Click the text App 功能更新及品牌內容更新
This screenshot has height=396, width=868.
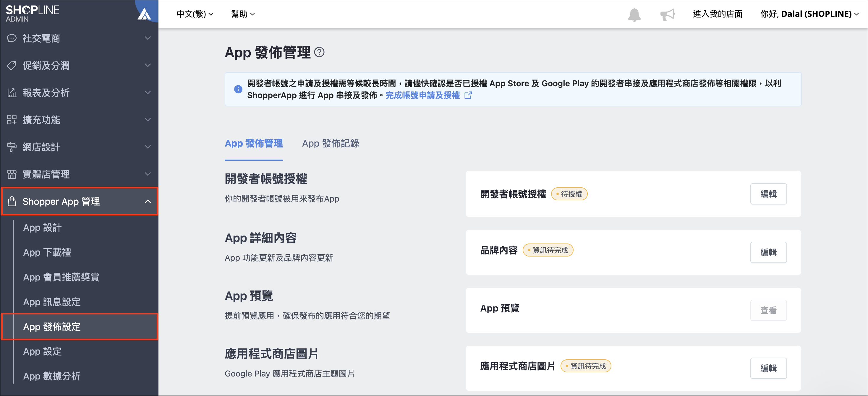[x=279, y=258]
